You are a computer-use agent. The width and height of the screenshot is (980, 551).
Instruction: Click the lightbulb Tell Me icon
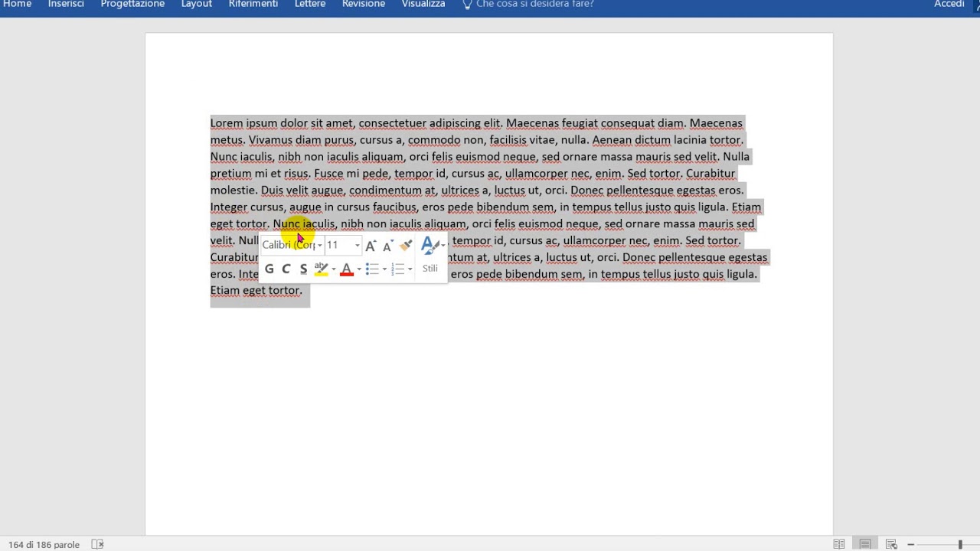(x=467, y=5)
